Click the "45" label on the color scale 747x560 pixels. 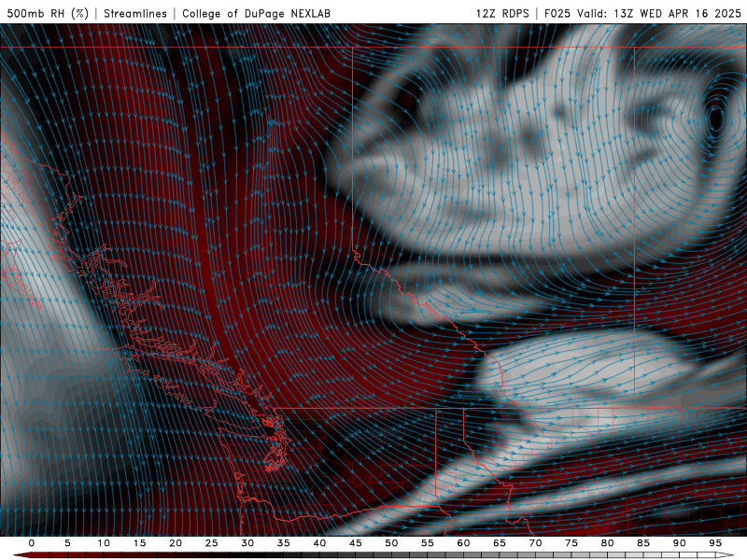356,543
